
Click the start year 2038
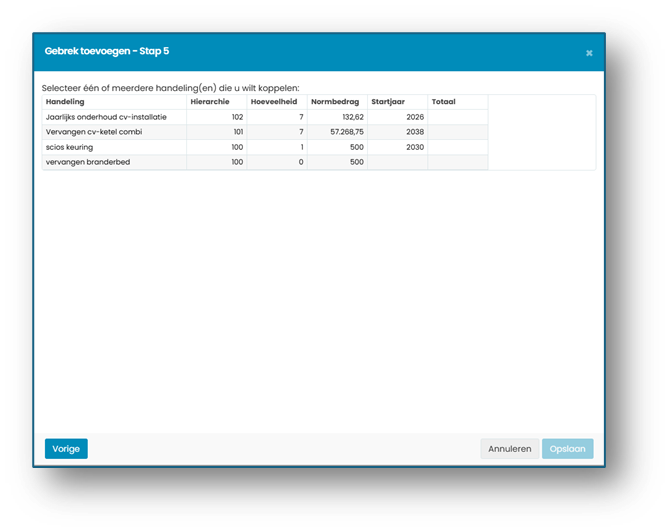(x=415, y=132)
